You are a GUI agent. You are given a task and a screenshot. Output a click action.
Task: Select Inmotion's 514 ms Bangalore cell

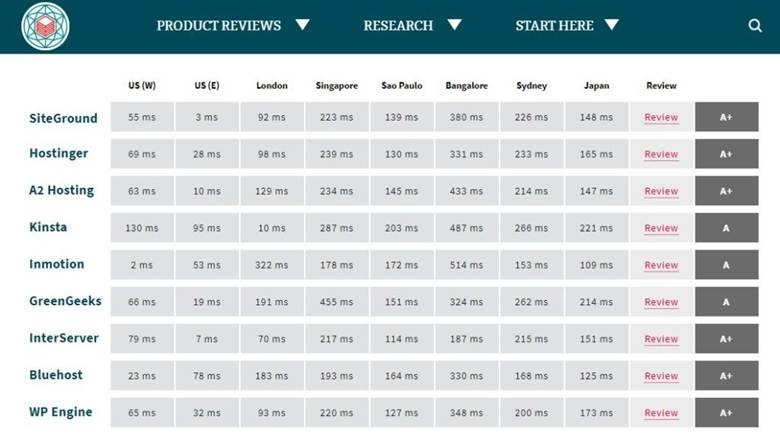[467, 265]
